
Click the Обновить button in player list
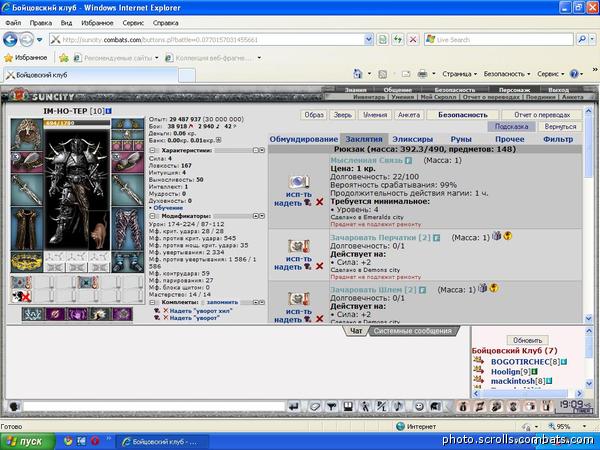point(527,340)
